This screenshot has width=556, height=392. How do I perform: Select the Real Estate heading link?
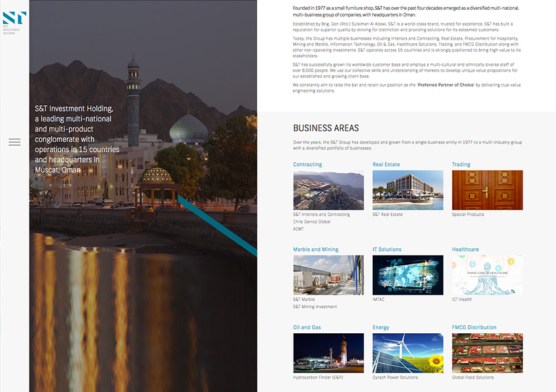pyautogui.click(x=386, y=165)
